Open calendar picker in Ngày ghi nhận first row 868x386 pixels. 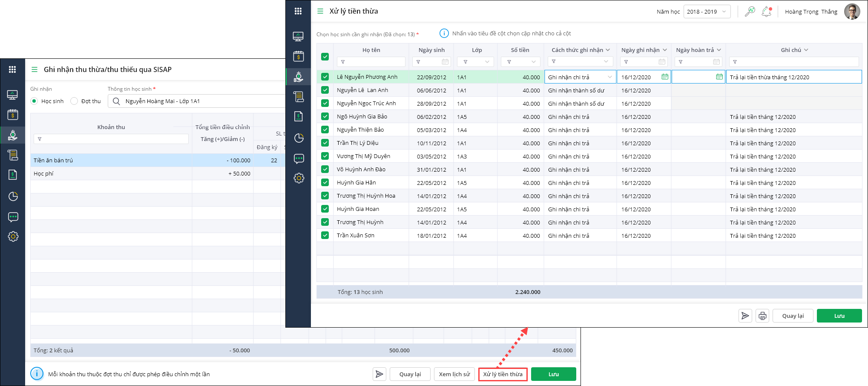(x=665, y=77)
